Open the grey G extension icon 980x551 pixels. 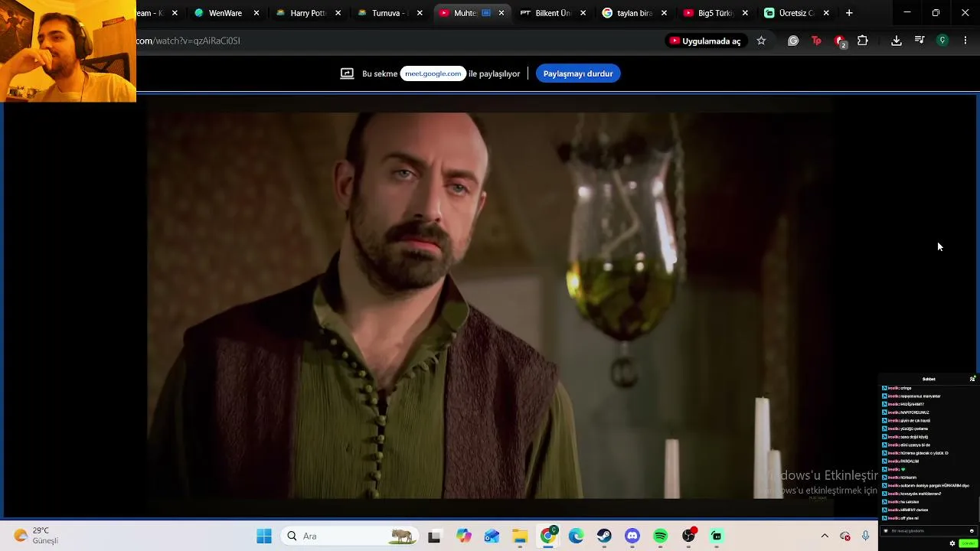[x=793, y=41]
